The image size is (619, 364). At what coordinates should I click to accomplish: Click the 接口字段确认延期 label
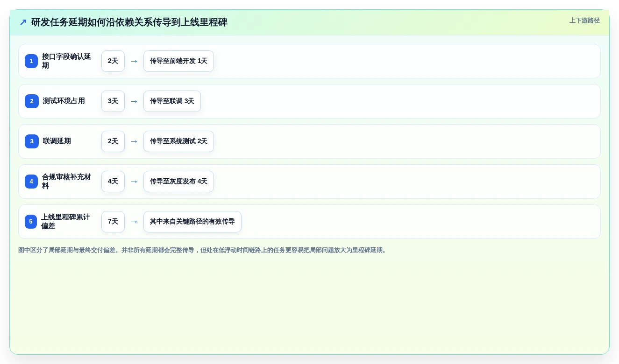pos(66,61)
